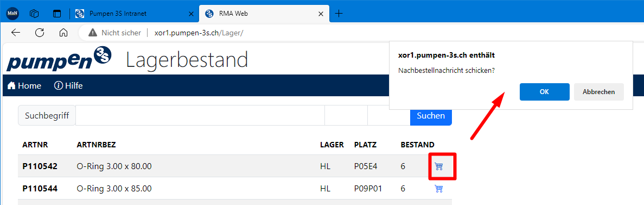This screenshot has height=205, width=644.
Task: Click the HL warehouse cell in the P110542 row
Action: (x=325, y=166)
